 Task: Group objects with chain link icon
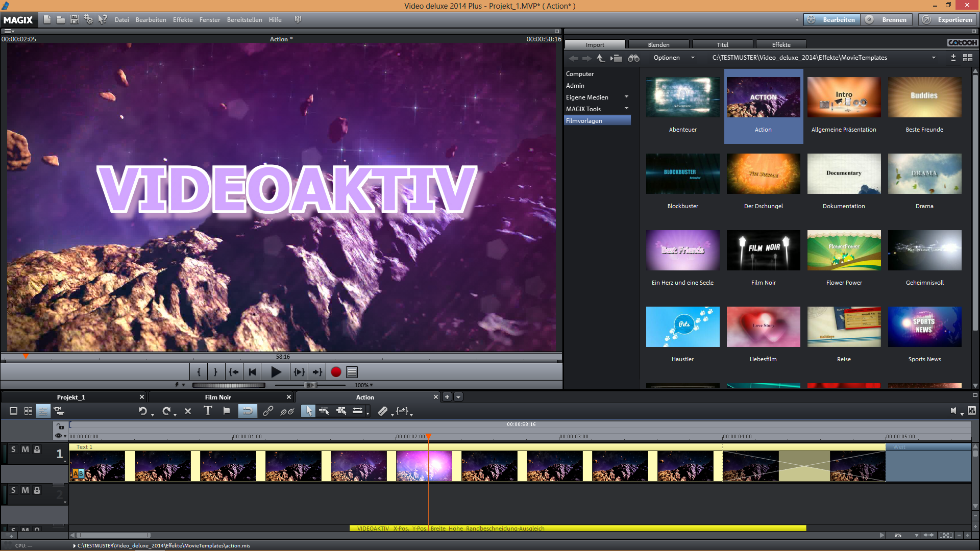(x=268, y=411)
